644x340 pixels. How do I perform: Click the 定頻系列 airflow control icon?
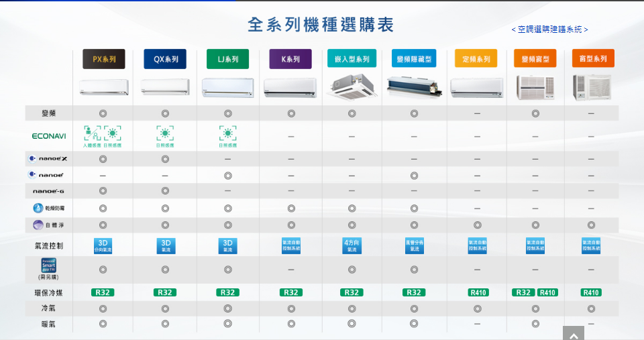click(x=477, y=245)
